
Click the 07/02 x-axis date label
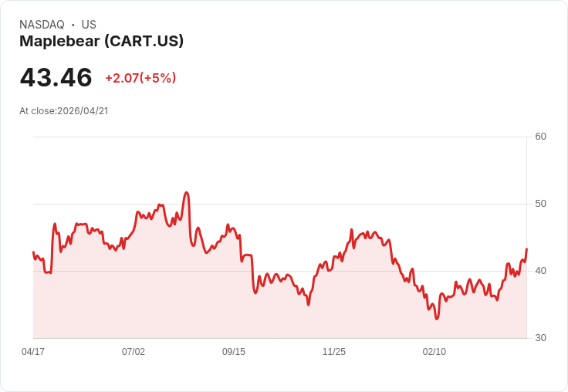(x=134, y=351)
